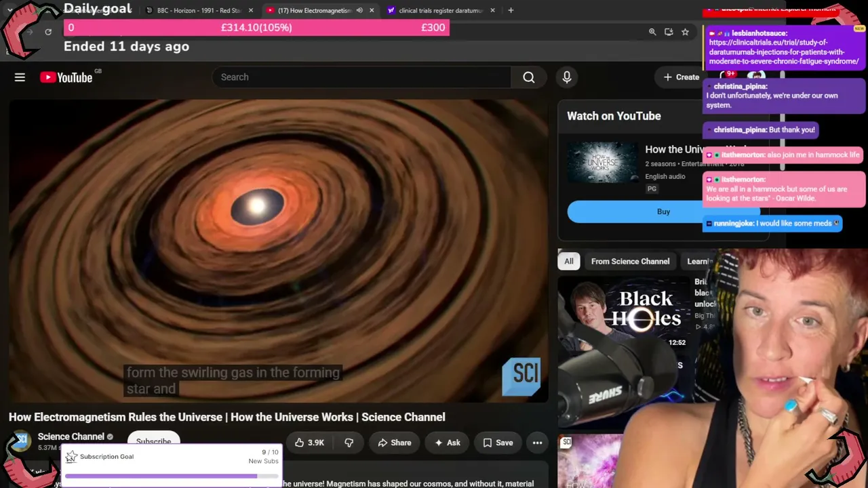Click the 'Ended 11 days ago' text
This screenshot has width=868, height=488.
tap(126, 47)
